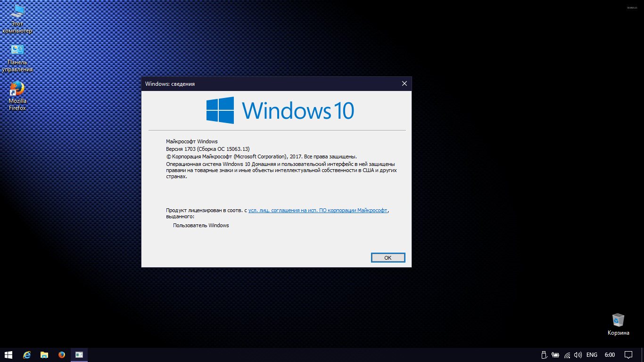Select the Этот компьютер desktop icon
The width and height of the screenshot is (644, 362).
pos(17,19)
